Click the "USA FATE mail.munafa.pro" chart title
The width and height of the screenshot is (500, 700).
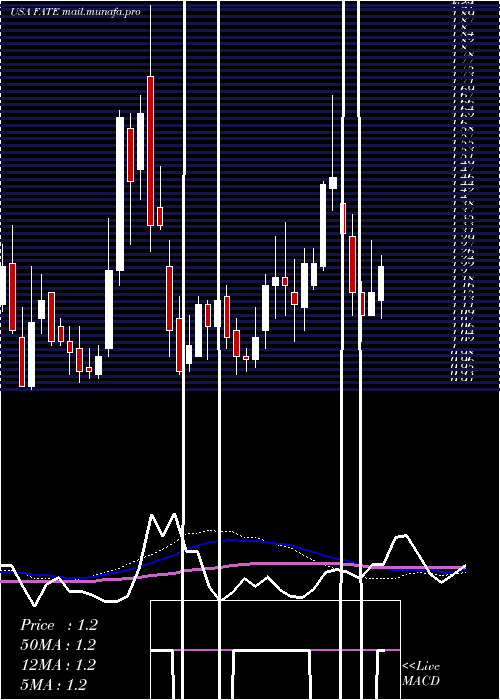click(75, 12)
